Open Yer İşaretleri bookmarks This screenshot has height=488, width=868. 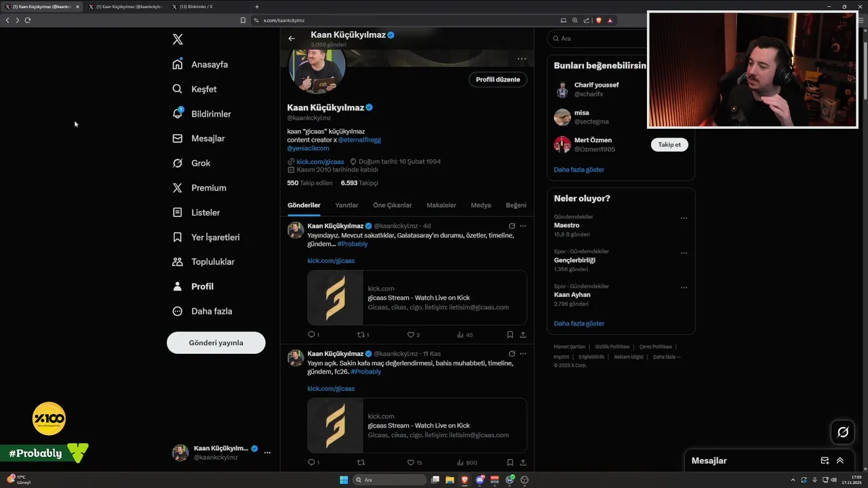[205, 237]
